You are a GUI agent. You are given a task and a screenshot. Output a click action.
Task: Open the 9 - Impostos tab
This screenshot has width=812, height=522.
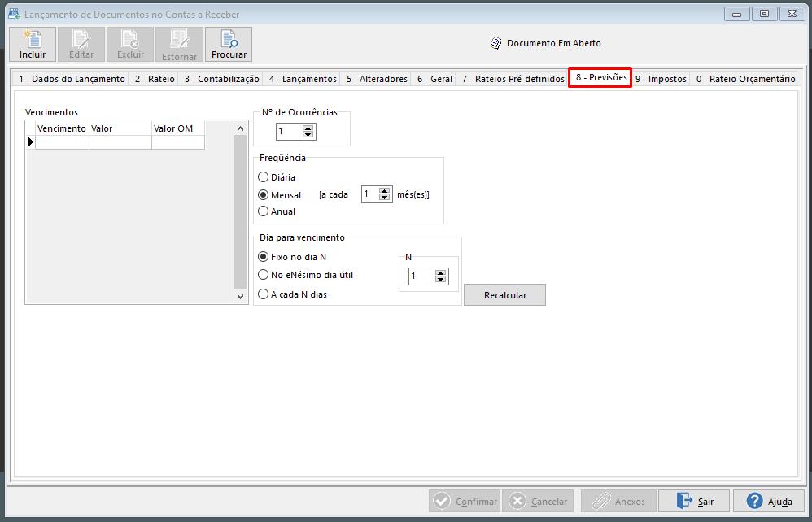(x=661, y=79)
